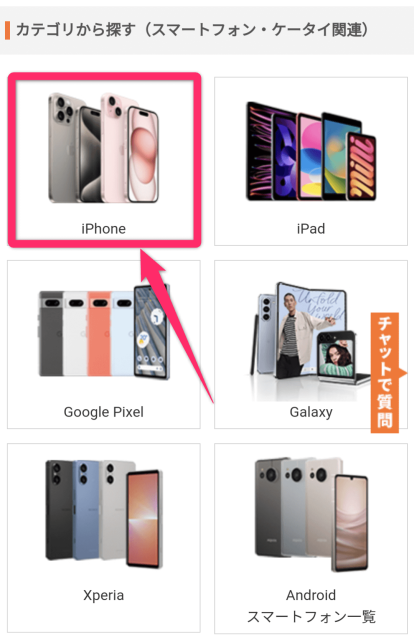
Task: Click the titanium iPhone Pro picture
Action: tap(74, 148)
